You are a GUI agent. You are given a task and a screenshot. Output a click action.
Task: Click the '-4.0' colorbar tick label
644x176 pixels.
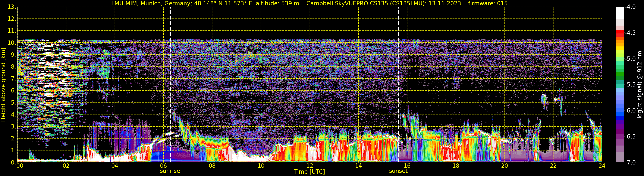tap(630, 7)
